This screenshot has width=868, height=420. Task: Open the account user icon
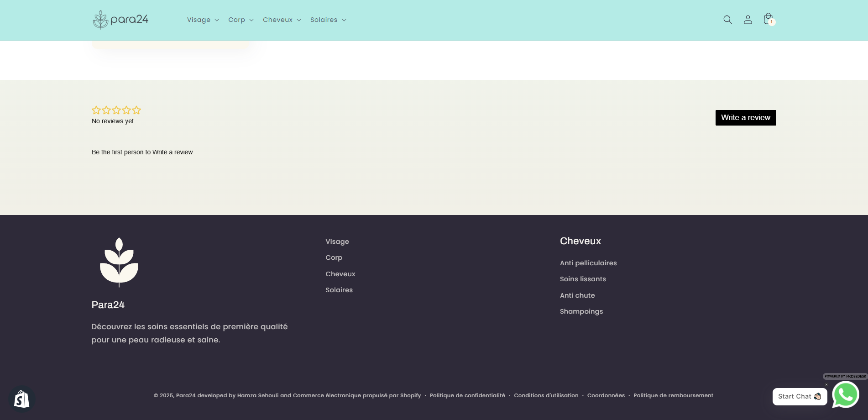click(x=748, y=20)
